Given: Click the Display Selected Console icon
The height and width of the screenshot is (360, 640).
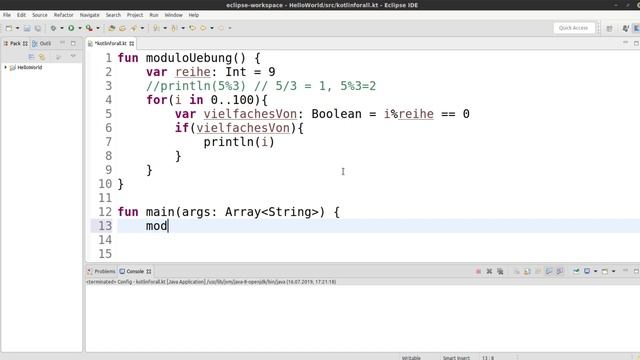Looking at the screenshot, I should [587, 271].
